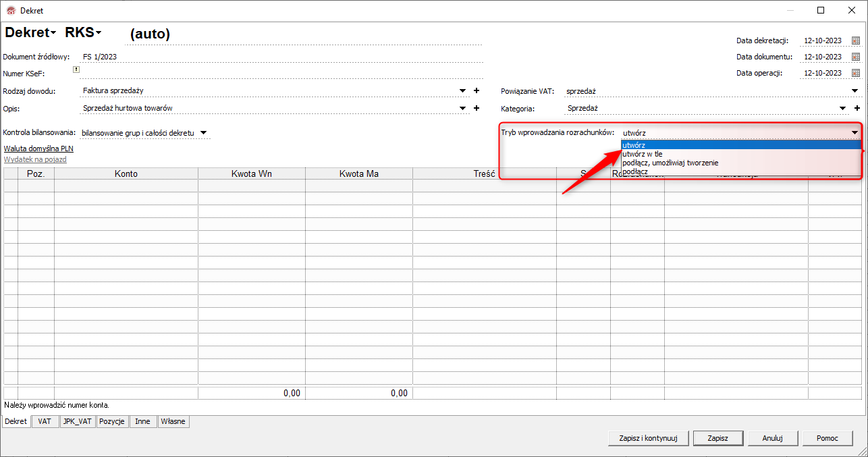The width and height of the screenshot is (868, 457).
Task: Click Waluta domyślna PLN link
Action: pos(38,148)
